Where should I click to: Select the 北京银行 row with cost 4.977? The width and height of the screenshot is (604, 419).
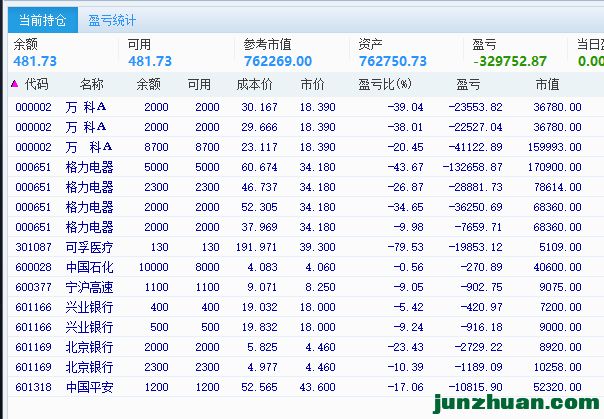click(x=306, y=367)
